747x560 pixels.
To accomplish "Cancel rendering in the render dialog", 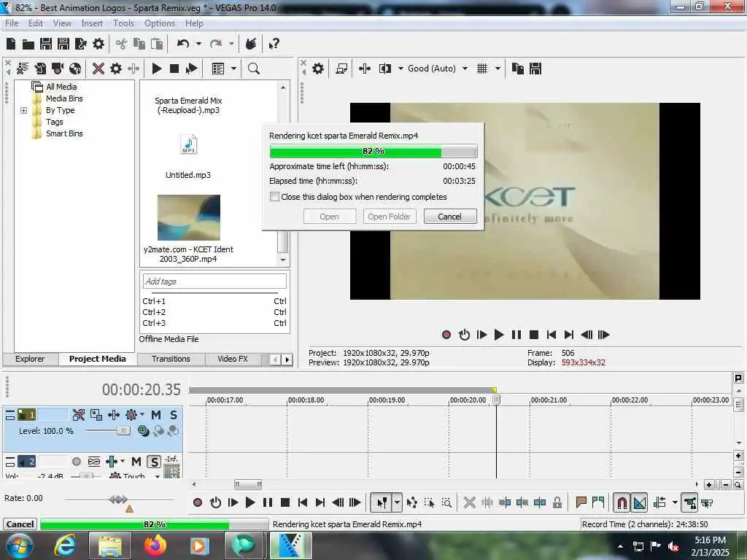I will (449, 217).
